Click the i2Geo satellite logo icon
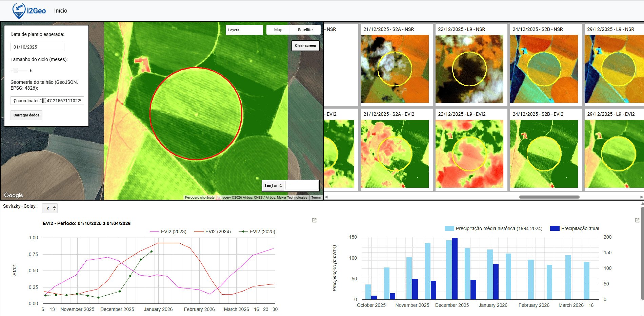Screen dimensions: 644x316 pyautogui.click(x=19, y=11)
